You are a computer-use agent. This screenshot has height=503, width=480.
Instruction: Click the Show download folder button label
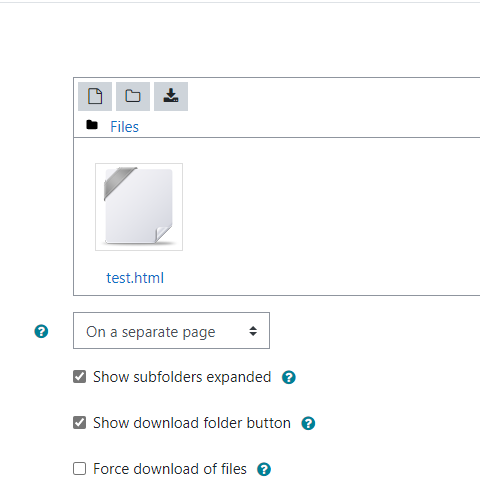pyautogui.click(x=192, y=423)
